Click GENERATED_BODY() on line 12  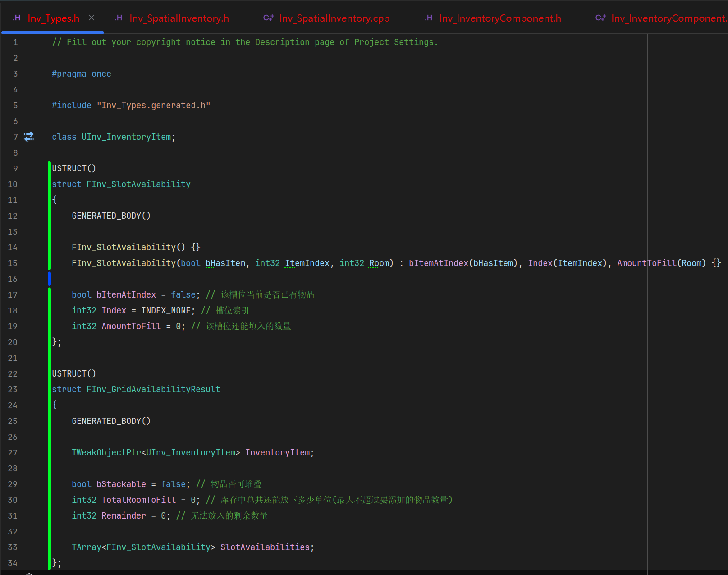point(111,216)
